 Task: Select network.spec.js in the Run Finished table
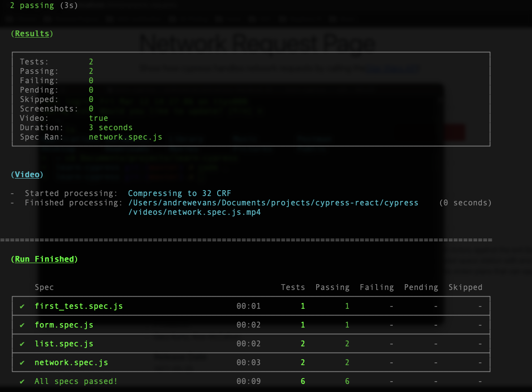(x=71, y=362)
